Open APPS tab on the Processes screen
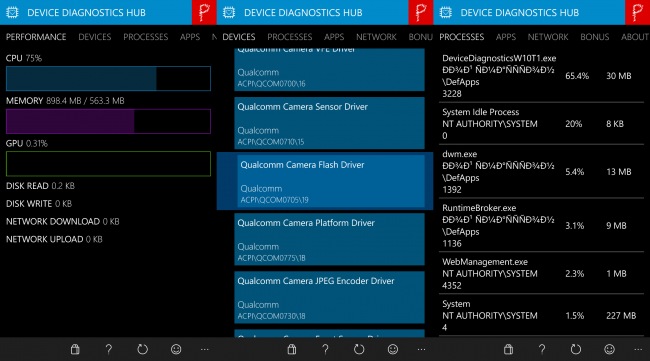Screen dimensions: 650x361 [506, 37]
